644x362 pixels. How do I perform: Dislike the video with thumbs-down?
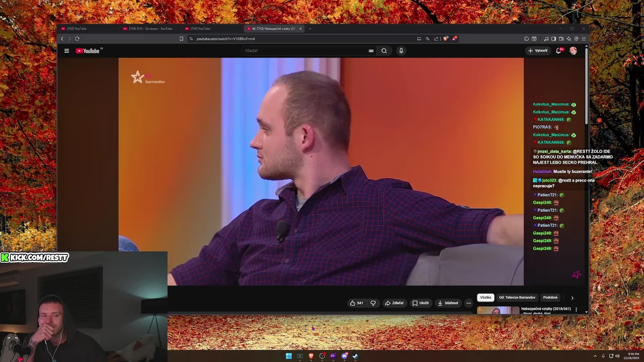(x=373, y=303)
